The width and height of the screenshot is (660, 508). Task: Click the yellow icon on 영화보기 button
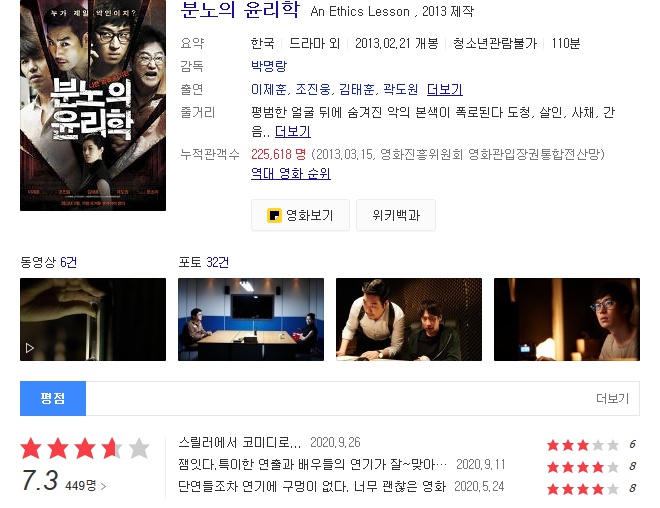[x=274, y=215]
